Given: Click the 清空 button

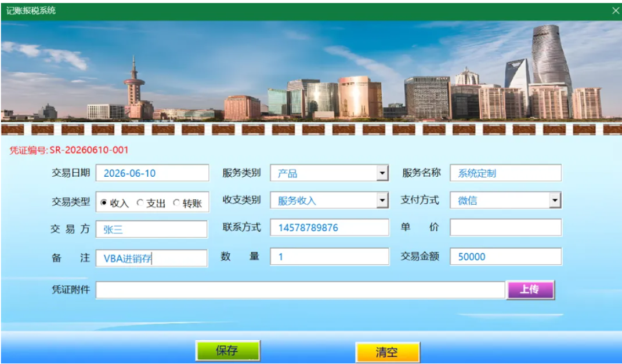Looking at the screenshot, I should click(387, 352).
